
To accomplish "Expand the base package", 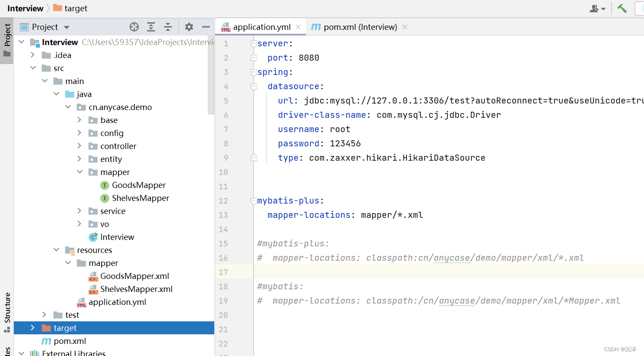I will pos(80,120).
